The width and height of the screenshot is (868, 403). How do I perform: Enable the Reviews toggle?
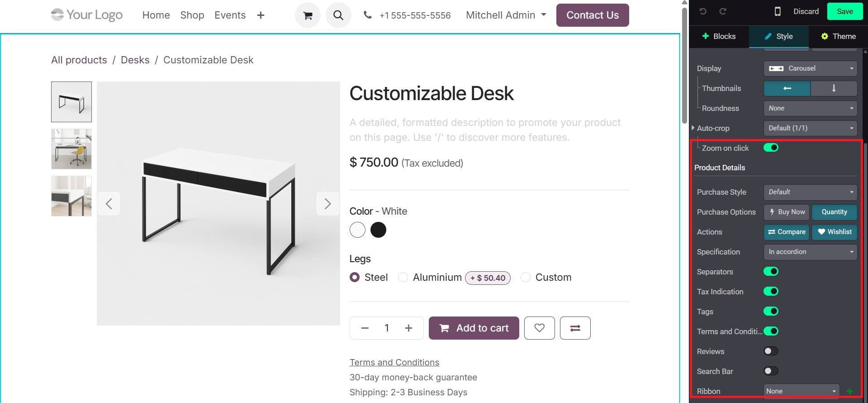tap(771, 351)
